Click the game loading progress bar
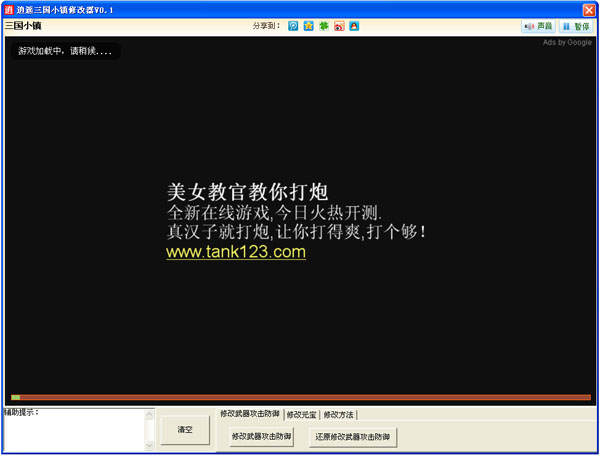 pos(301,398)
